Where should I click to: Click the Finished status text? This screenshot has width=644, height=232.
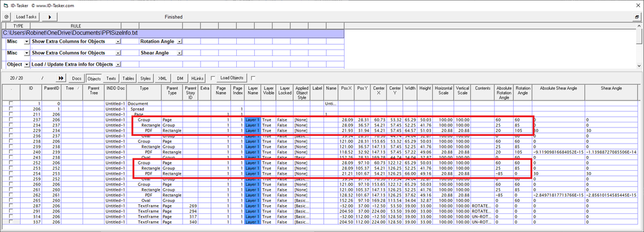174,17
